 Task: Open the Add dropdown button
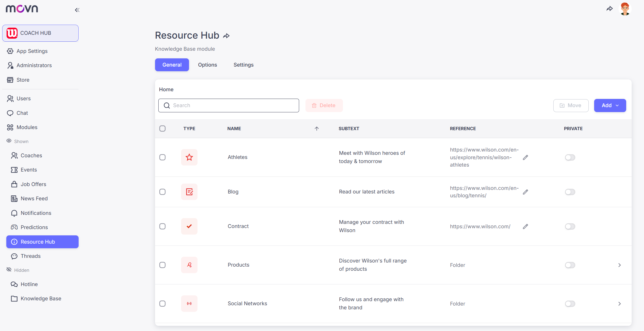610,105
